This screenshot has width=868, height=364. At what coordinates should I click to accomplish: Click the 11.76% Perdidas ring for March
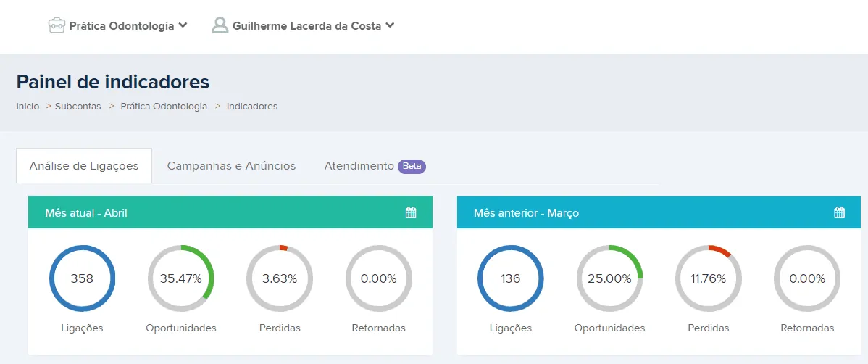pos(708,278)
